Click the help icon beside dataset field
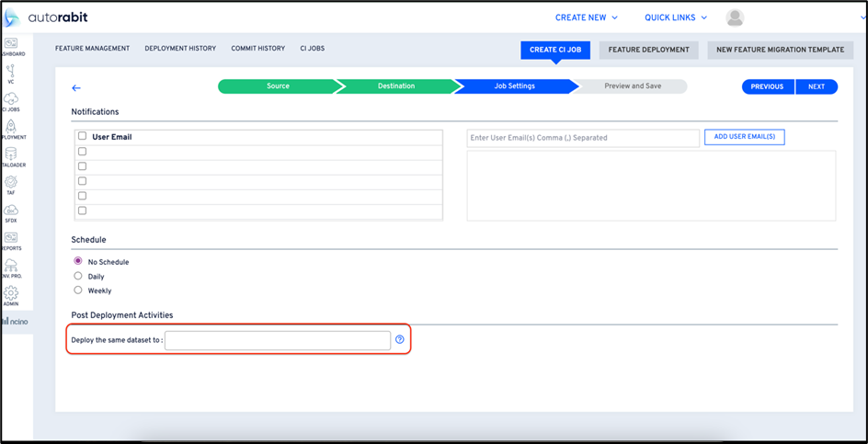 [x=400, y=340]
